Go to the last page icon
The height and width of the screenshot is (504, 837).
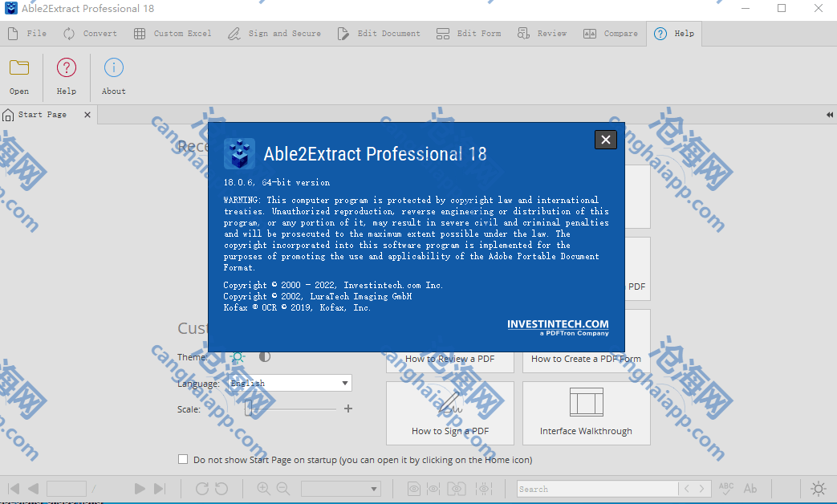(x=160, y=488)
